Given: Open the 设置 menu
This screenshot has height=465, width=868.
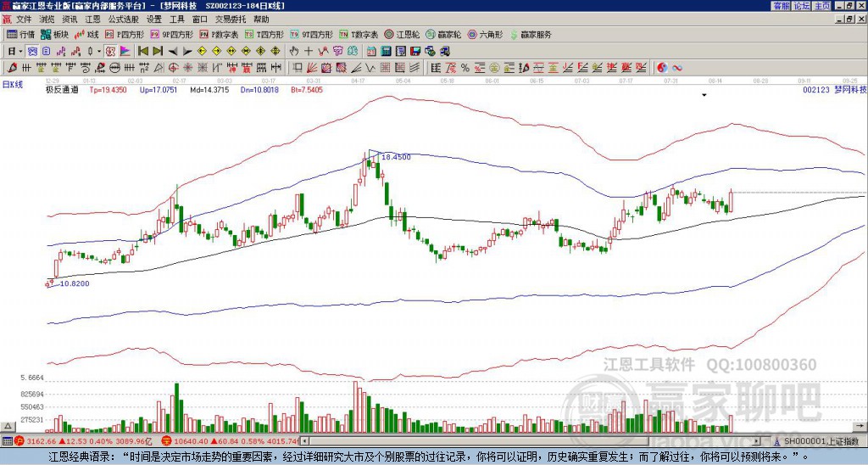Looking at the screenshot, I should click(x=154, y=20).
